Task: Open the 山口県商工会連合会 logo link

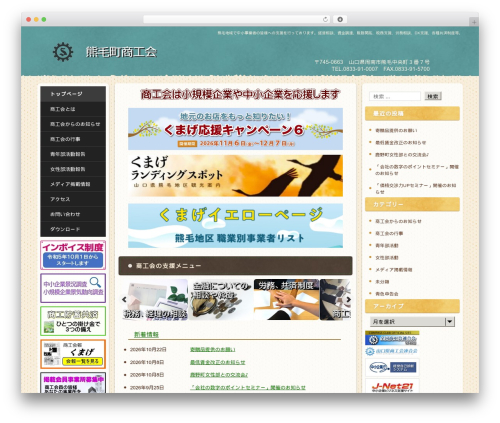Action: click(x=391, y=351)
